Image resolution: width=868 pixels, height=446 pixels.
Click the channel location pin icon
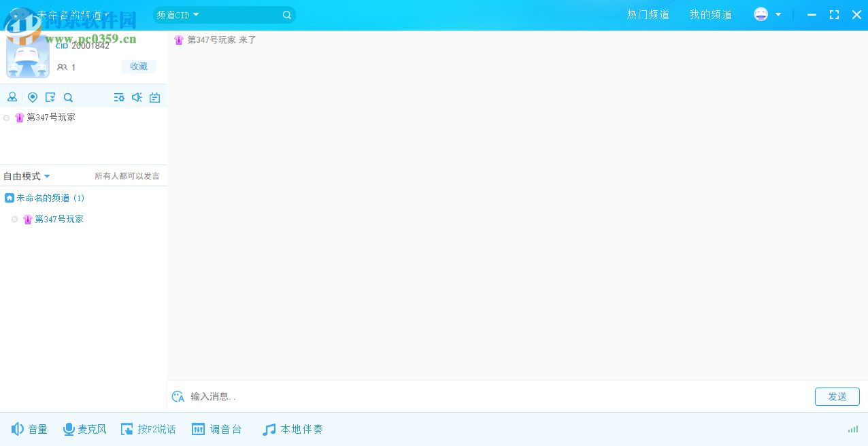(32, 97)
